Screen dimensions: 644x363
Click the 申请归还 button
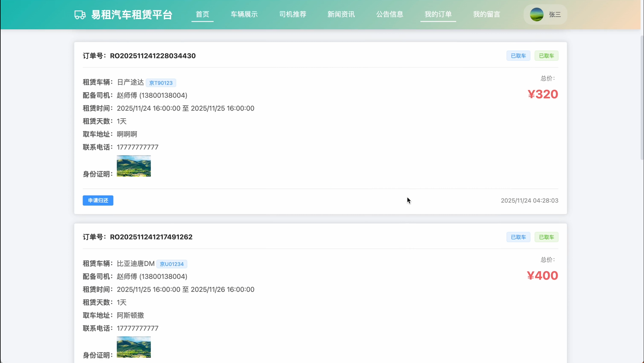98,200
